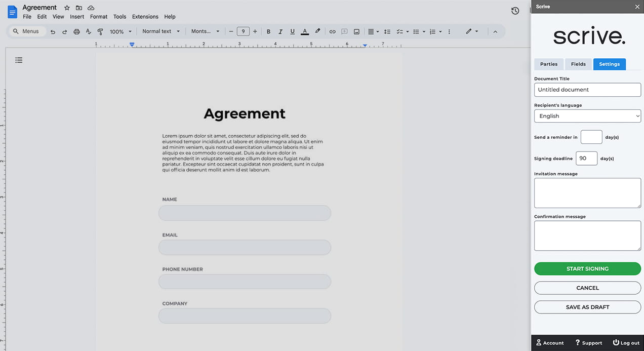Click the Document Title input field
644x351 pixels.
(587, 90)
